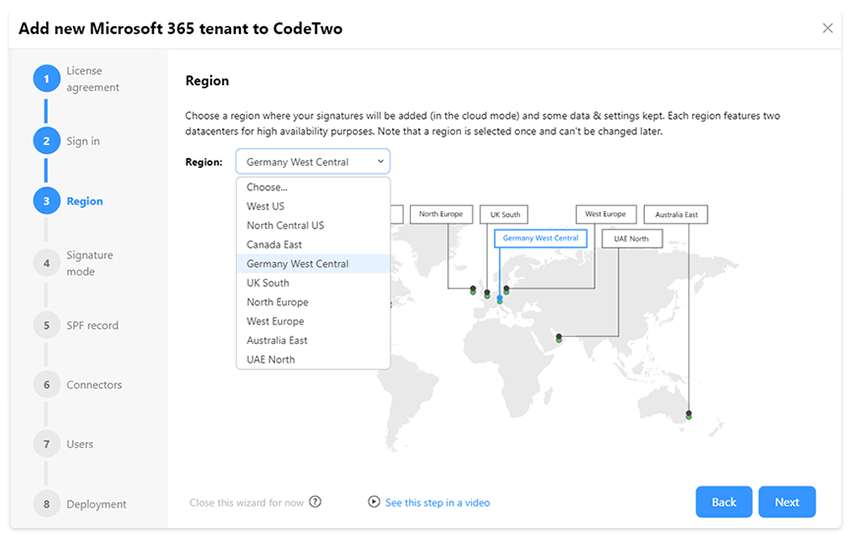Select Australia East from the dropdown list
Image resolution: width=850 pixels, height=540 pixels.
313,340
